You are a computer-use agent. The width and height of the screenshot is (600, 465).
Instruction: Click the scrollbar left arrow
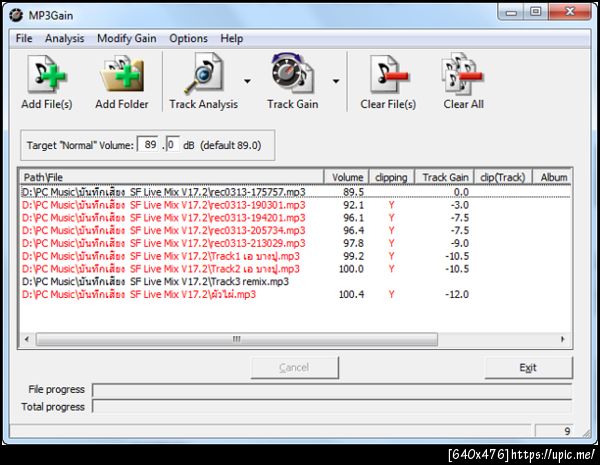(x=27, y=339)
